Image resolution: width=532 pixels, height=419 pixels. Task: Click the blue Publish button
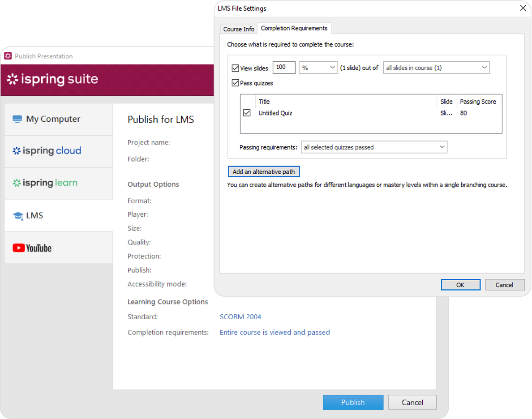pos(353,402)
